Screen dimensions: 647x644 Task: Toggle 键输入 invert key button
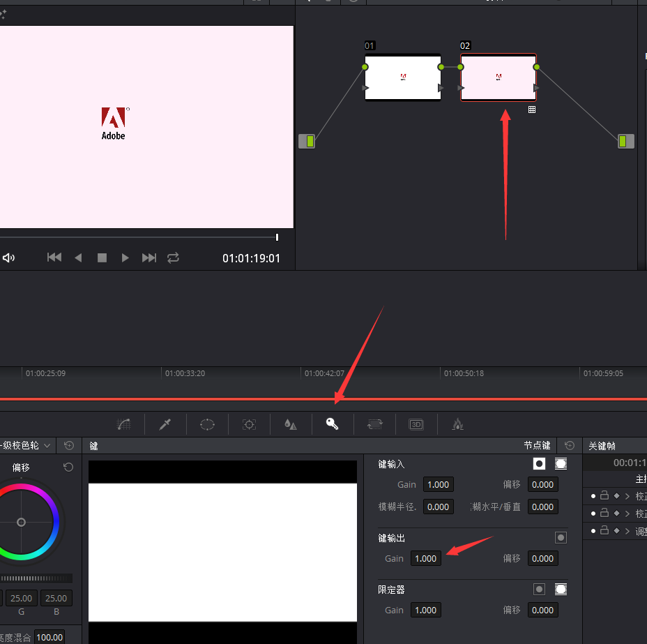[x=539, y=463]
